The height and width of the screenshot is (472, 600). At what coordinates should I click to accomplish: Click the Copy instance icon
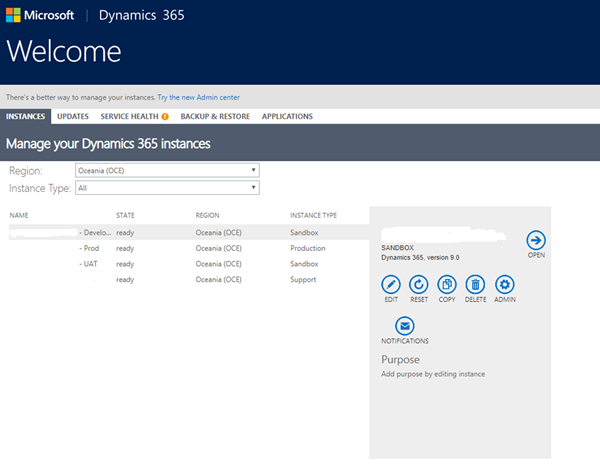(447, 284)
